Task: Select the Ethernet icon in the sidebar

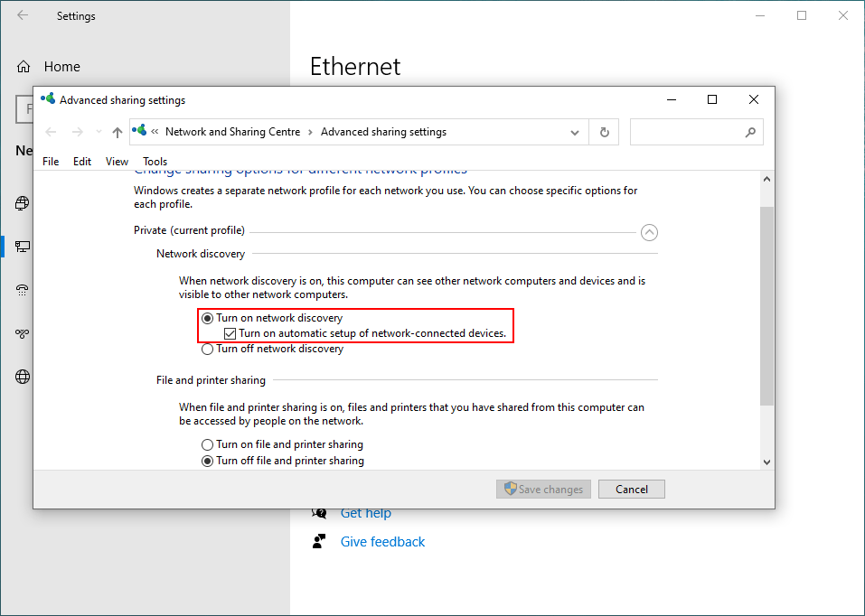Action: point(22,246)
